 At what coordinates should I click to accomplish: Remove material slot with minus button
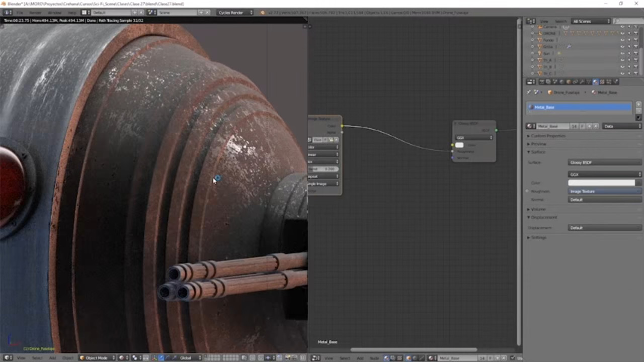click(x=638, y=111)
